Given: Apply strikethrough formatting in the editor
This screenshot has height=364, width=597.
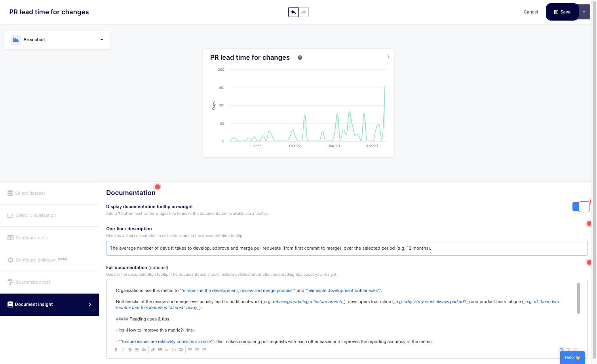Looking at the screenshot, I should (129, 350).
